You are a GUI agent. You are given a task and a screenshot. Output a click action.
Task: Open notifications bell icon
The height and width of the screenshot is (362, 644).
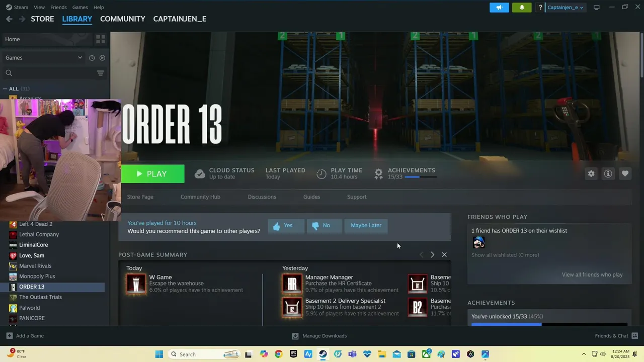click(x=522, y=8)
